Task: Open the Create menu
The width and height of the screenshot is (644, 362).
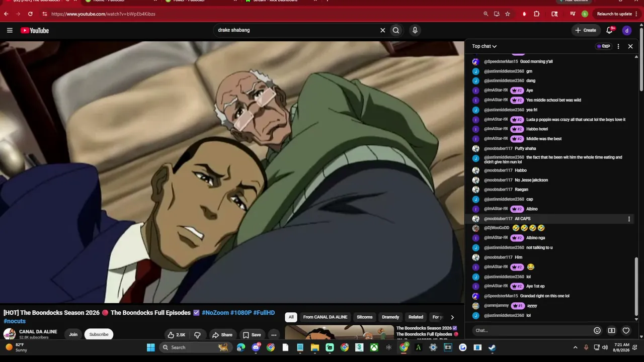Action: [x=586, y=30]
